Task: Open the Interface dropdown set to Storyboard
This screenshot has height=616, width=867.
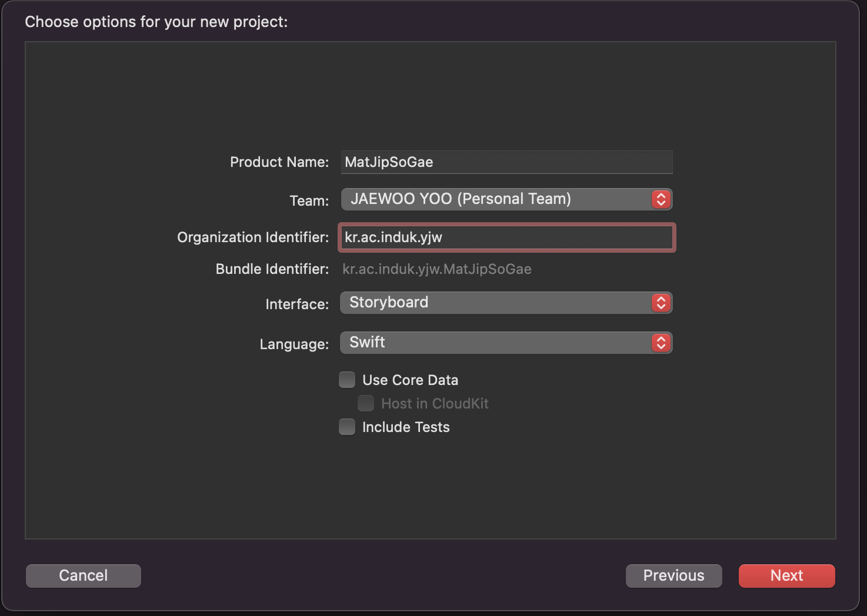Action: (x=506, y=303)
